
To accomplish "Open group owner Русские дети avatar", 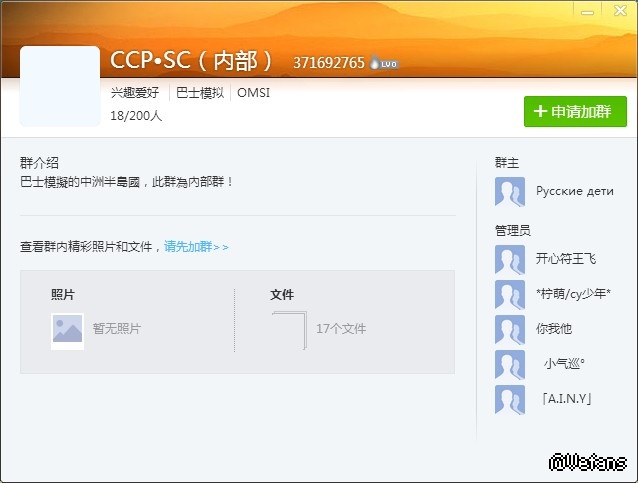I will (x=510, y=192).
